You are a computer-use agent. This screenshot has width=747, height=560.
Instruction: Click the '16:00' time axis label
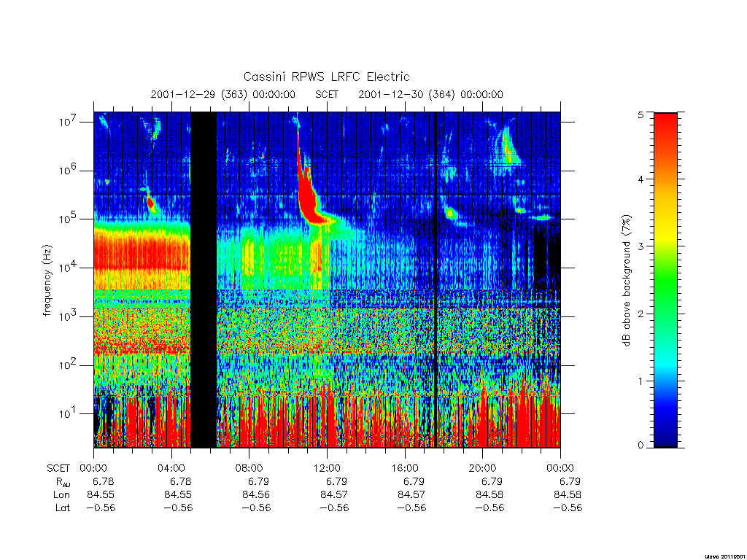point(405,468)
